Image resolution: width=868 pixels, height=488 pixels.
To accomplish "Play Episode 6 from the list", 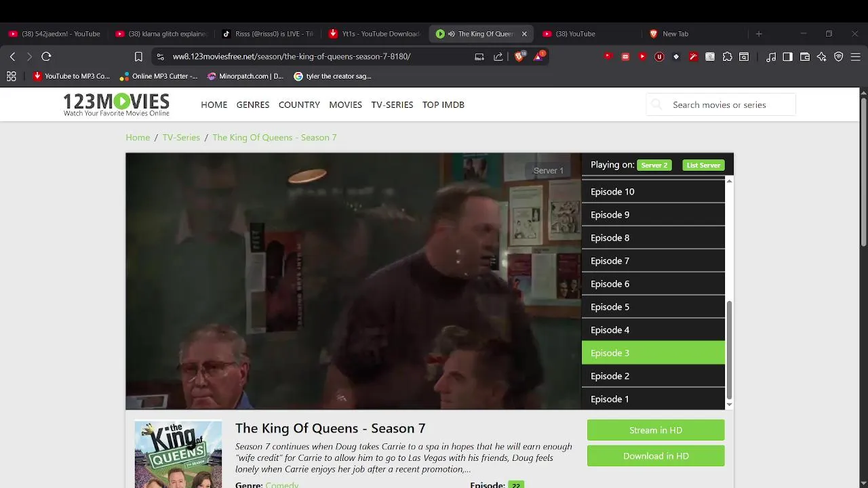I will point(653,284).
